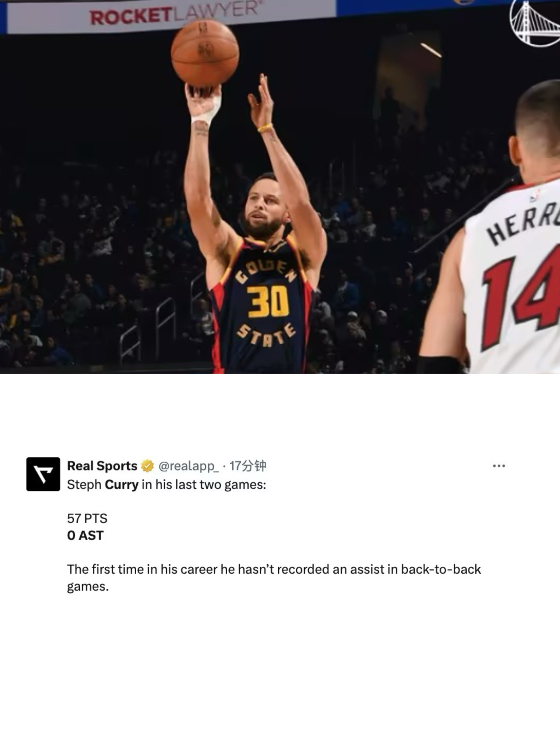The image size is (560, 747).
Task: Click the 17分钟 timestamp
Action: tap(248, 466)
